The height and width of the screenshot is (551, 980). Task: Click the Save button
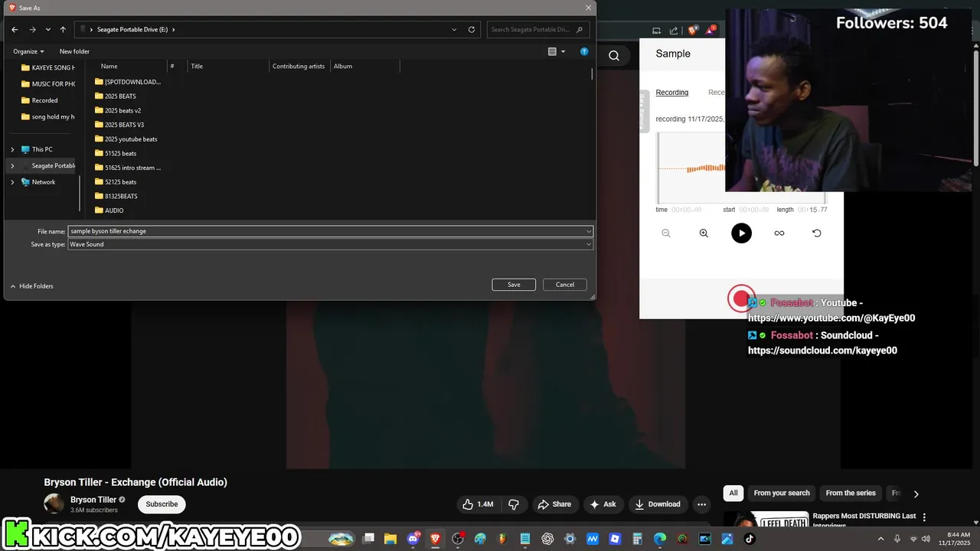pos(514,285)
